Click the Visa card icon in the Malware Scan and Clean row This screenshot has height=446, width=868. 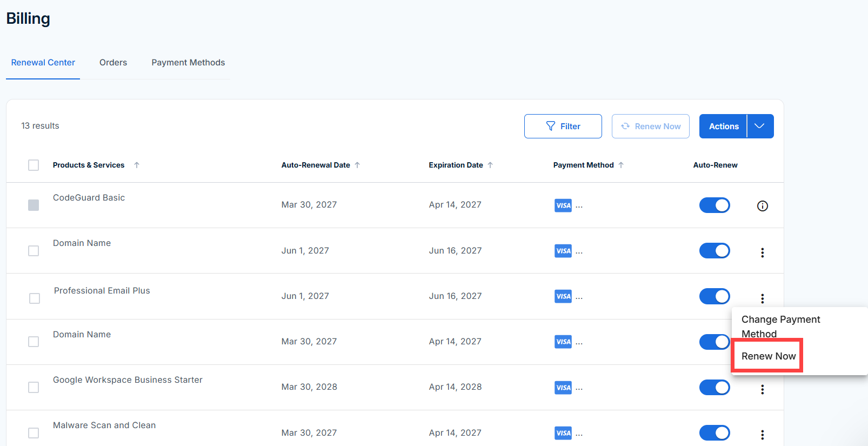pyautogui.click(x=563, y=433)
